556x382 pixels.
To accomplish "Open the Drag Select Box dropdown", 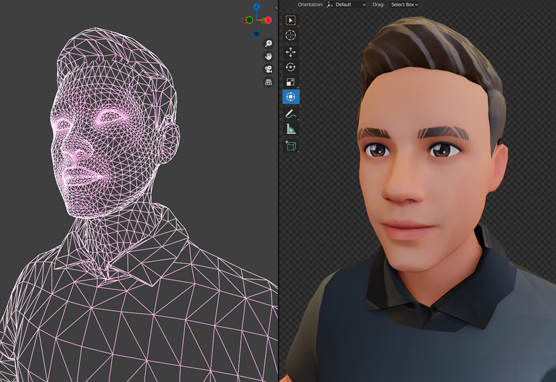I will [405, 5].
